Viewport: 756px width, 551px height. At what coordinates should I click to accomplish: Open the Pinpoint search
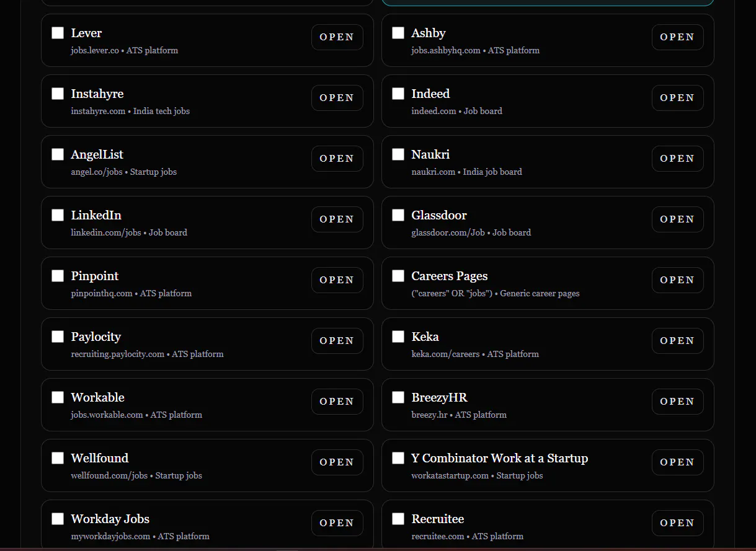pos(337,280)
